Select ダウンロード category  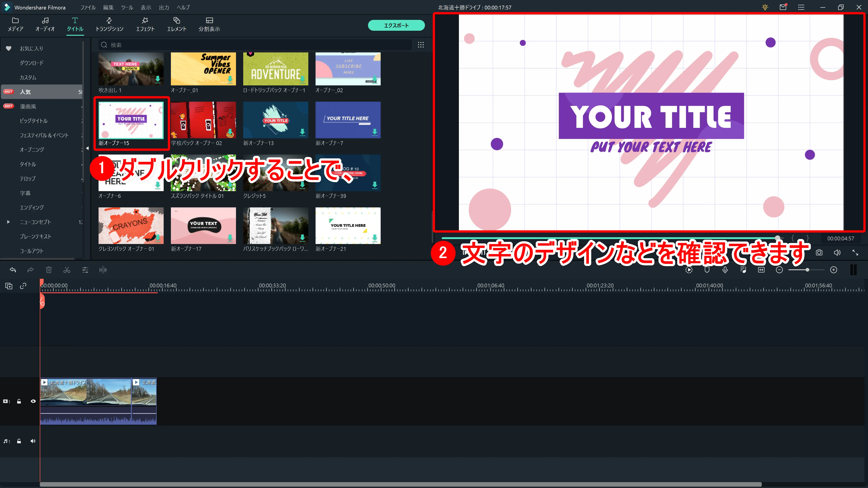(32, 63)
